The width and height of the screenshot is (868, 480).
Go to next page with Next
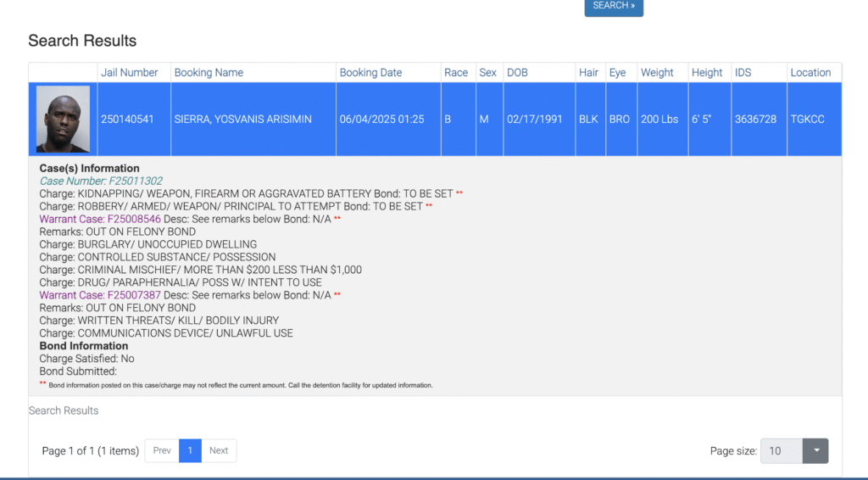(219, 450)
